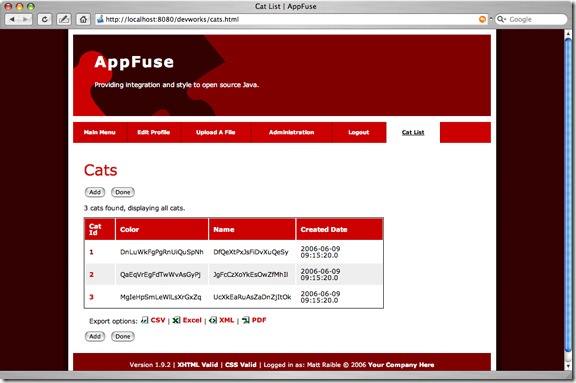Click the blue vertical scrollbar thumb
576x383 pixels.
568,195
